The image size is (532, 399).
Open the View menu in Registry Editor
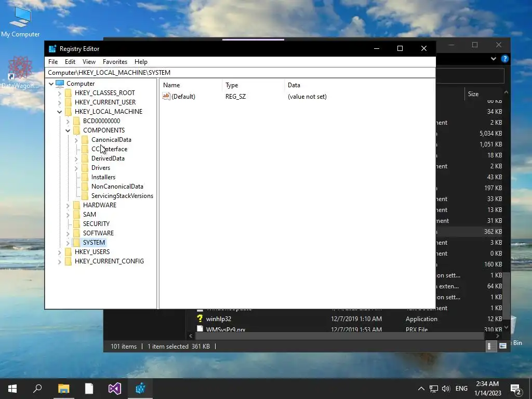(x=89, y=62)
